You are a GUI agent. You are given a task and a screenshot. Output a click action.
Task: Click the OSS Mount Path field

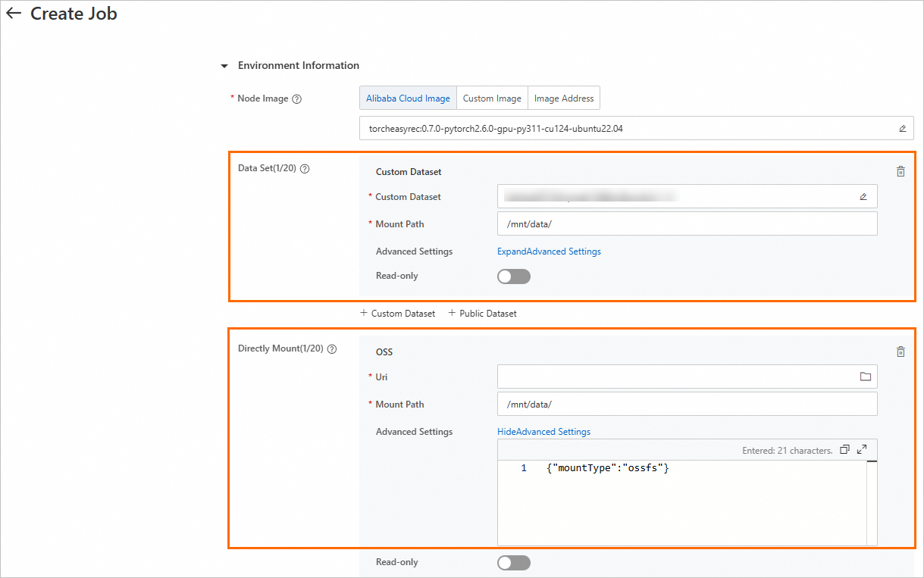(x=688, y=404)
